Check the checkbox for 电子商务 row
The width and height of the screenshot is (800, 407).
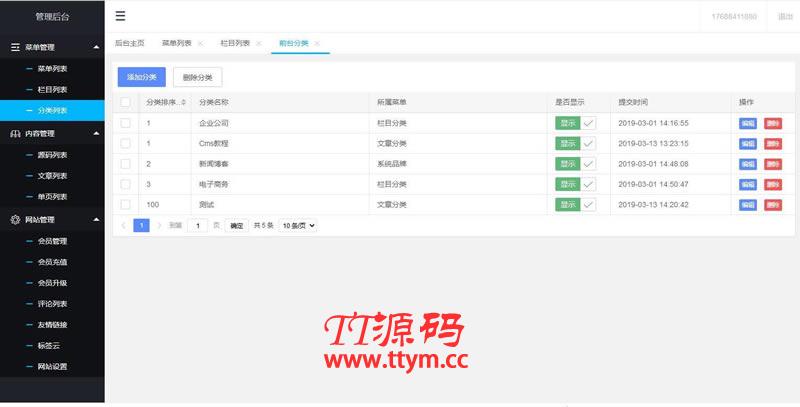click(x=125, y=184)
